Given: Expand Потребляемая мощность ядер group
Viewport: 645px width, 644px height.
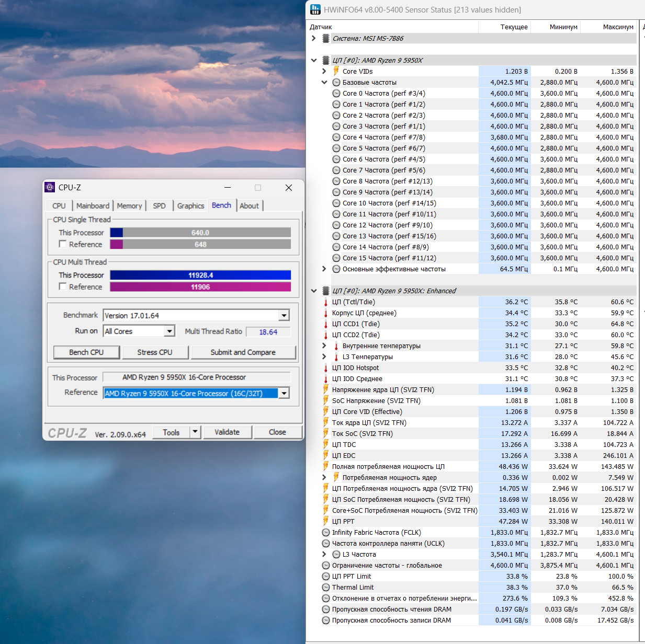Looking at the screenshot, I should tap(324, 477).
